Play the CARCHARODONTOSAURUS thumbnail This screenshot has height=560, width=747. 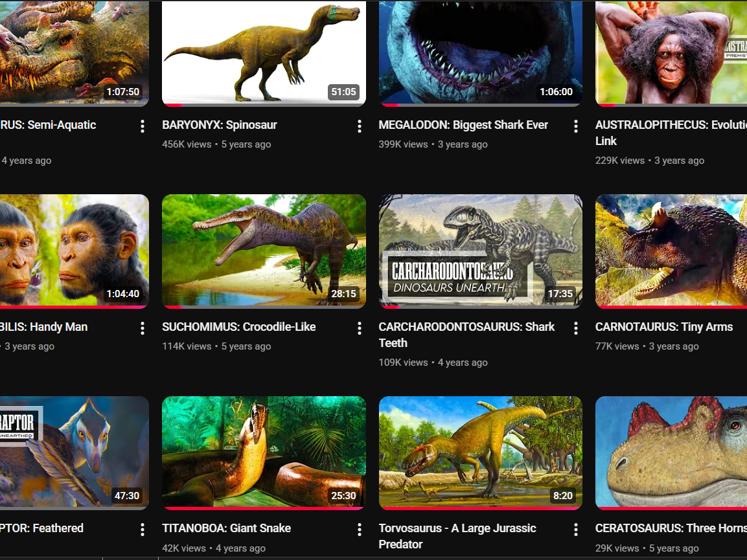pyautogui.click(x=481, y=251)
